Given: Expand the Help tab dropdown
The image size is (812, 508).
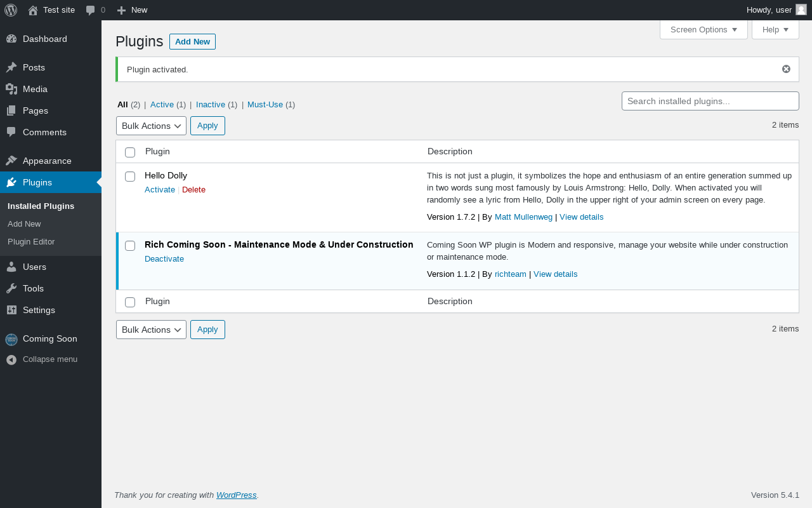Looking at the screenshot, I should coord(775,30).
